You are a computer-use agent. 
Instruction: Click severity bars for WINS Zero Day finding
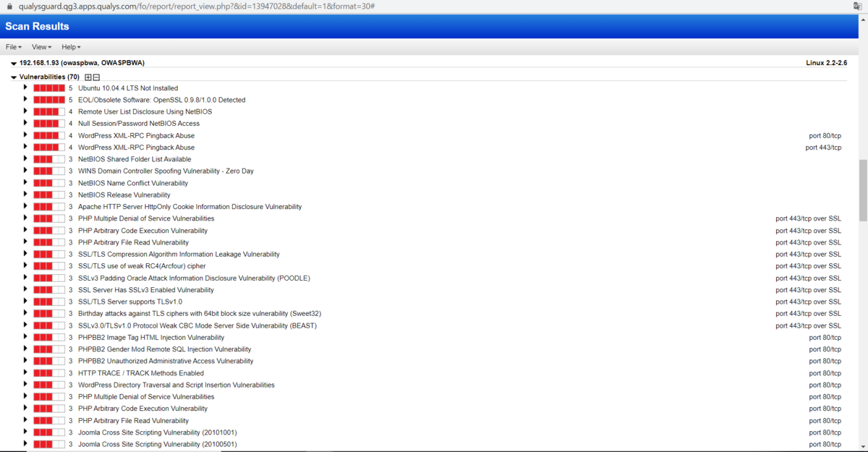click(48, 171)
